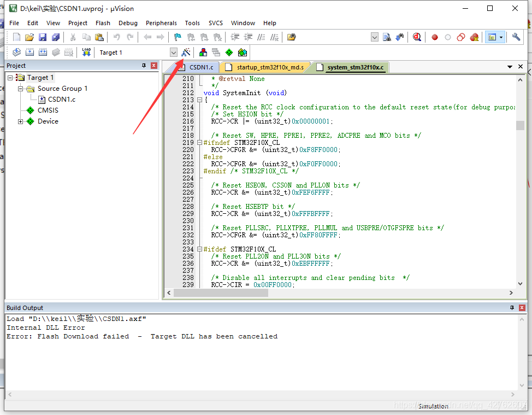Viewport: 532px width, 415px height.
Task: Paste from clipboard toolbar icon
Action: pos(99,37)
